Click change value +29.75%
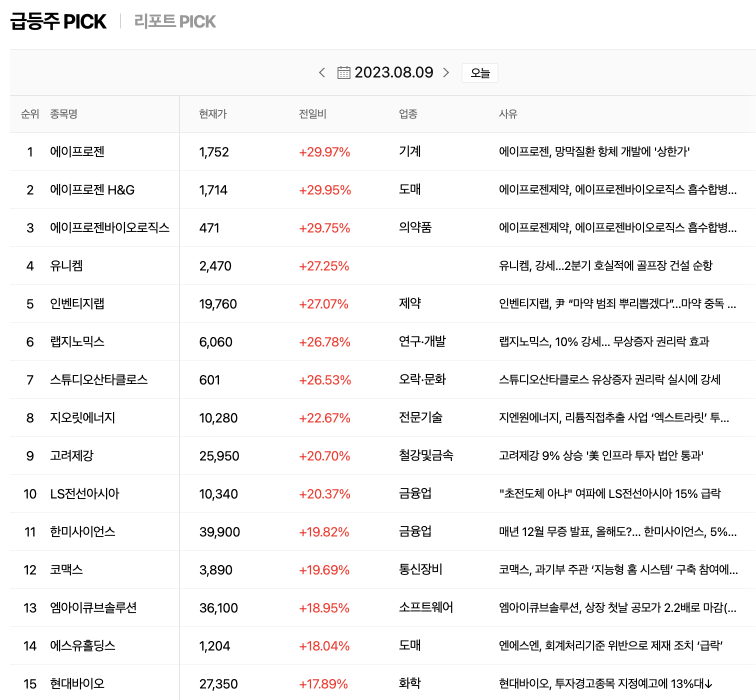This screenshot has height=700, width=756. pyautogui.click(x=324, y=228)
